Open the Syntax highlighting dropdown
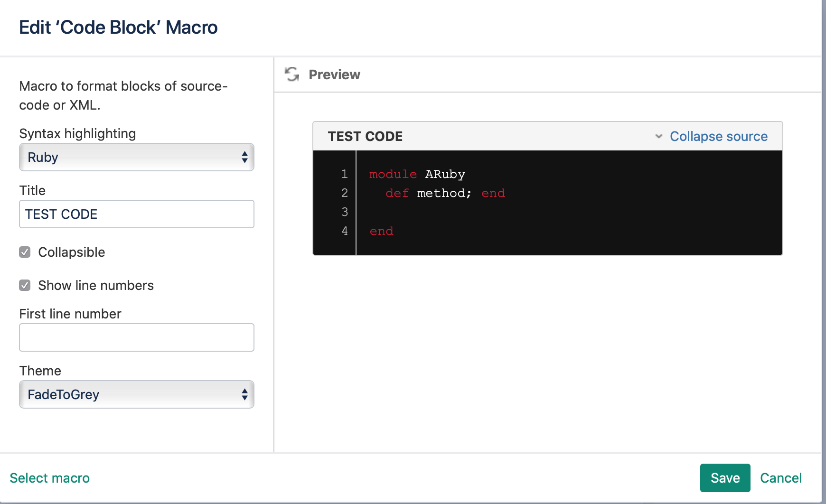The width and height of the screenshot is (826, 504). (x=136, y=157)
